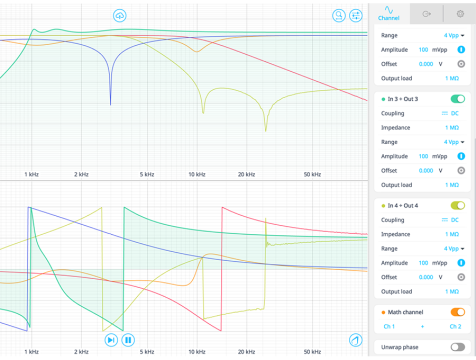Screen dimensions: 476x360
Task: Open the sliders settings icon above the plot
Action: (x=356, y=15)
